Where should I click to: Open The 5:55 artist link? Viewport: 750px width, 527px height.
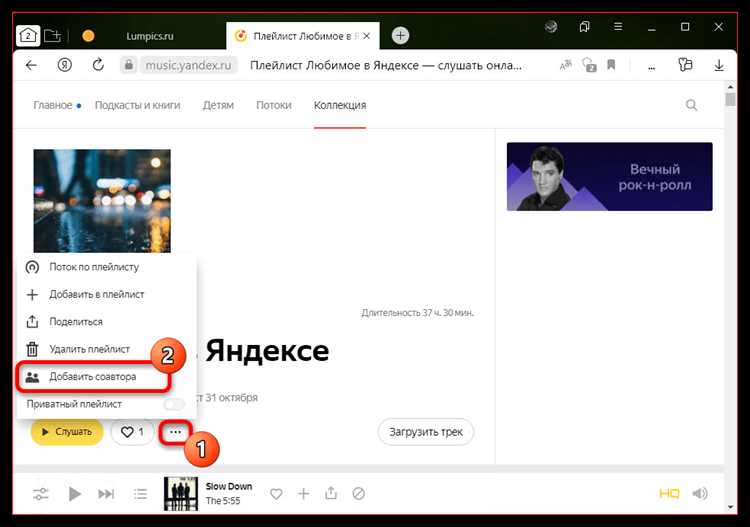pos(223,501)
